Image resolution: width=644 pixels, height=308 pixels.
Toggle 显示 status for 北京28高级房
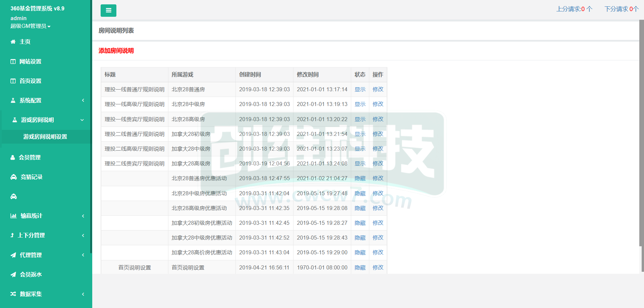[360, 119]
